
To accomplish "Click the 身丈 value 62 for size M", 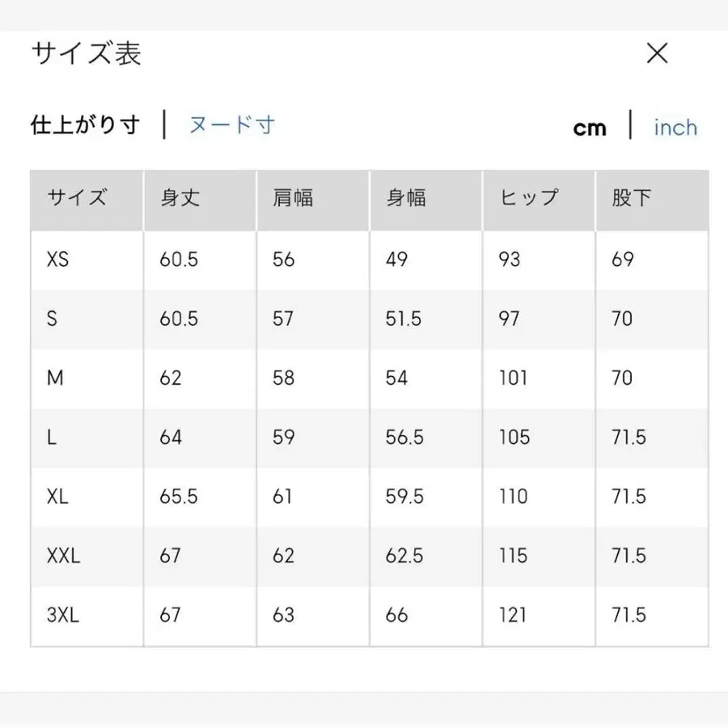I will tap(170, 378).
